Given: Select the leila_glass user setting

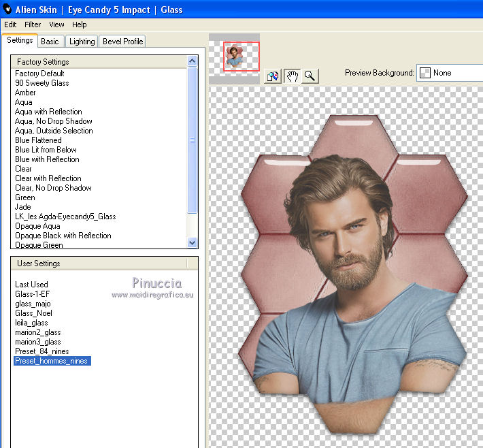Looking at the screenshot, I should pyautogui.click(x=31, y=323).
